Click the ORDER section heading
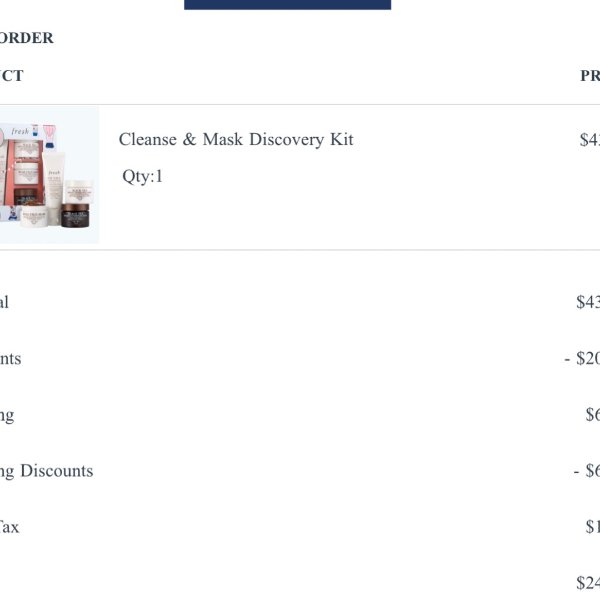This screenshot has height=600, width=600. coord(27,38)
